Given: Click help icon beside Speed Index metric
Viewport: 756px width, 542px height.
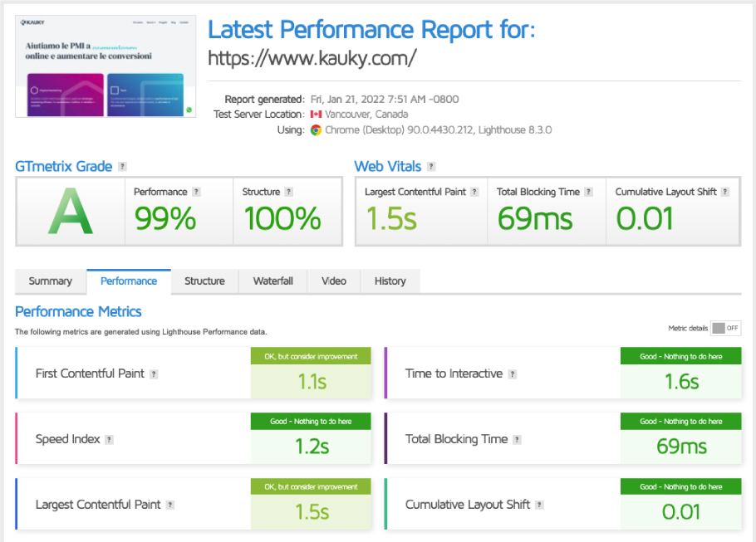Looking at the screenshot, I should click(x=110, y=439).
